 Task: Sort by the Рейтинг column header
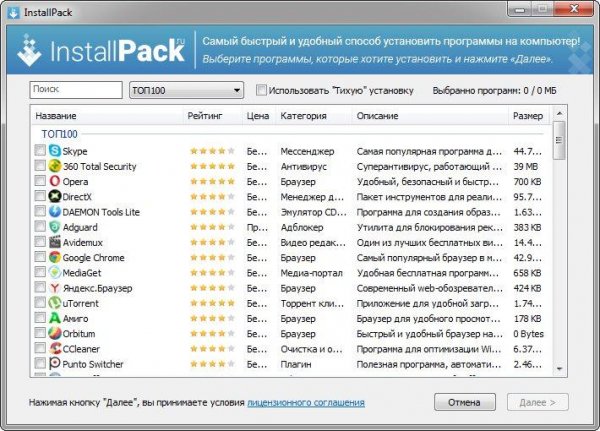pyautogui.click(x=212, y=116)
